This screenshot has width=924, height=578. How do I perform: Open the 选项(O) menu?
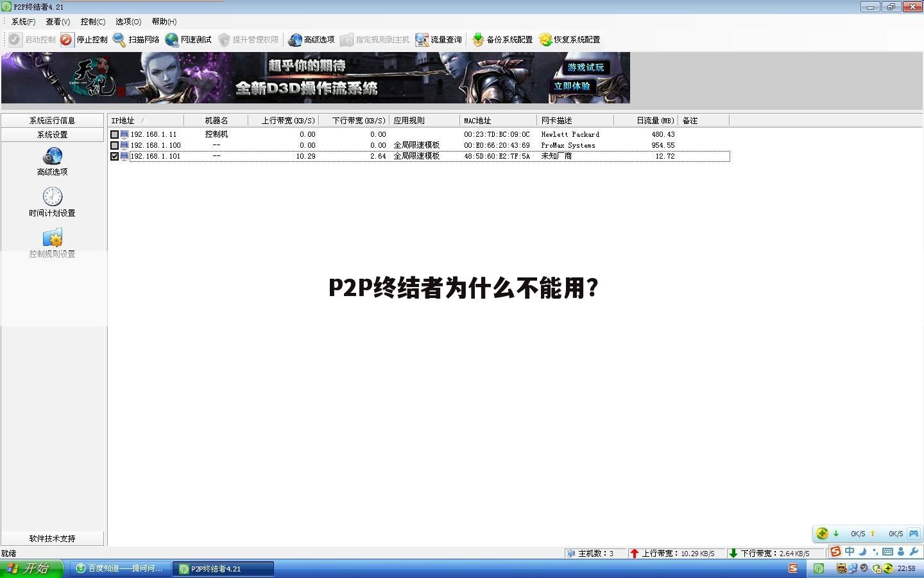pos(128,21)
